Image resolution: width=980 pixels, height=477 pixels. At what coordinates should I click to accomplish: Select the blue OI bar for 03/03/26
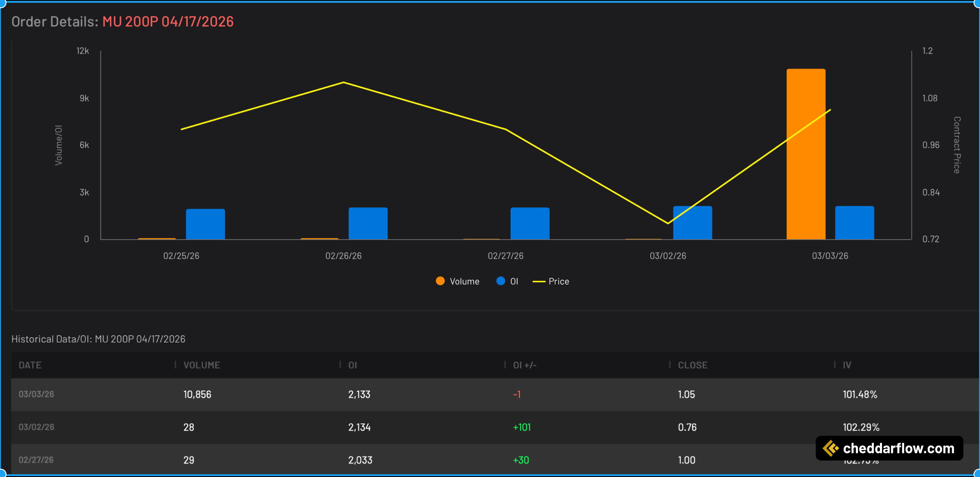pyautogui.click(x=855, y=223)
